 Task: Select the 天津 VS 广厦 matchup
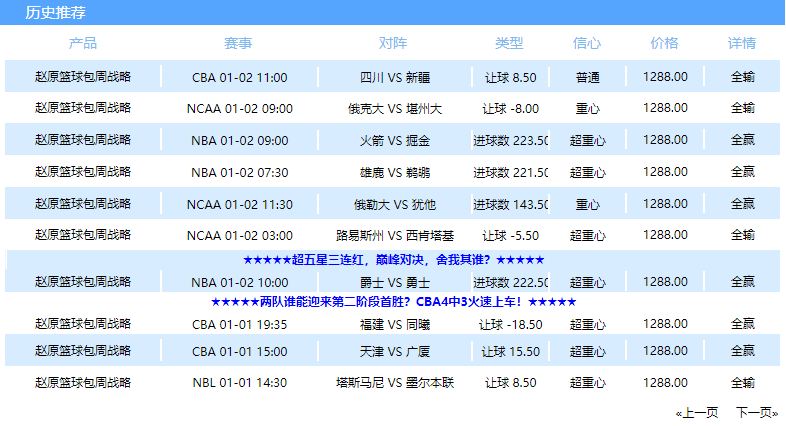395,352
